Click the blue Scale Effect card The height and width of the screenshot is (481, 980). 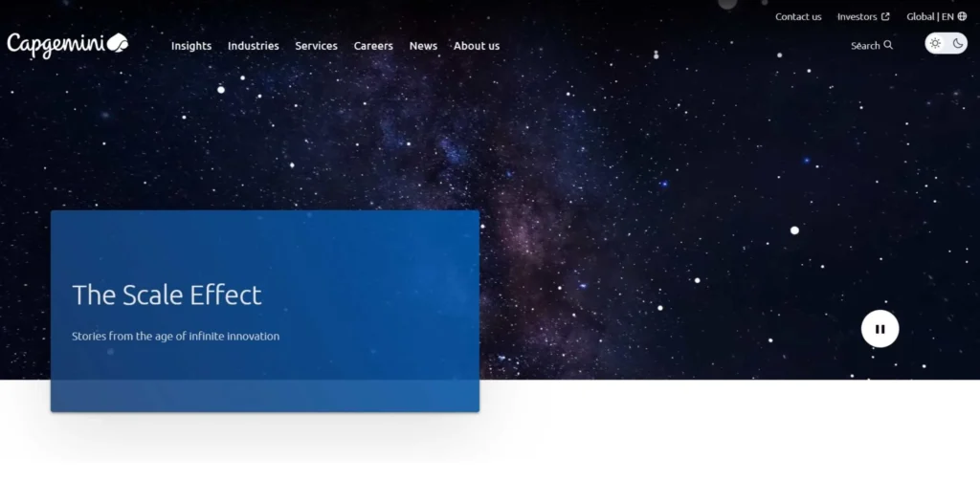(x=265, y=311)
